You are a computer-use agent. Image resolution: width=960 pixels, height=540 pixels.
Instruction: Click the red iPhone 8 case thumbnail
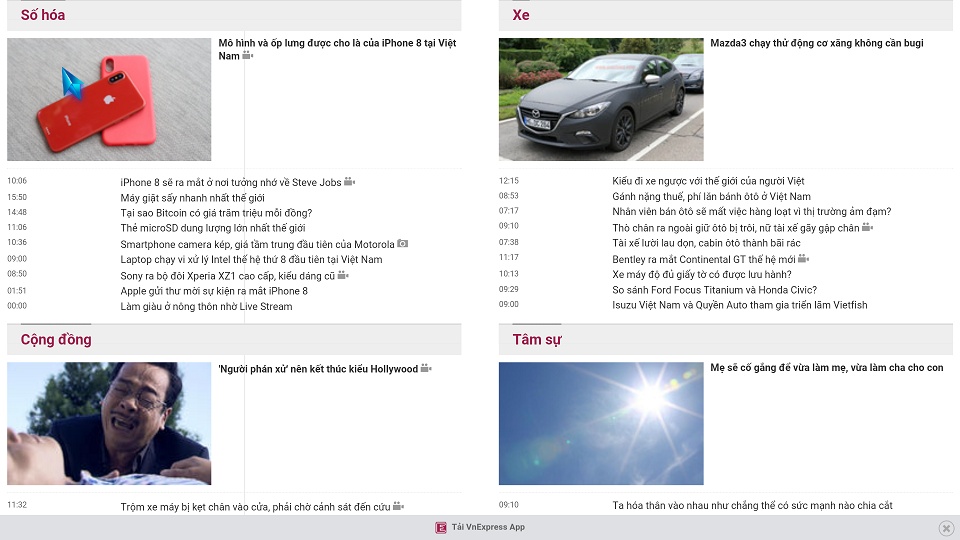pyautogui.click(x=109, y=99)
